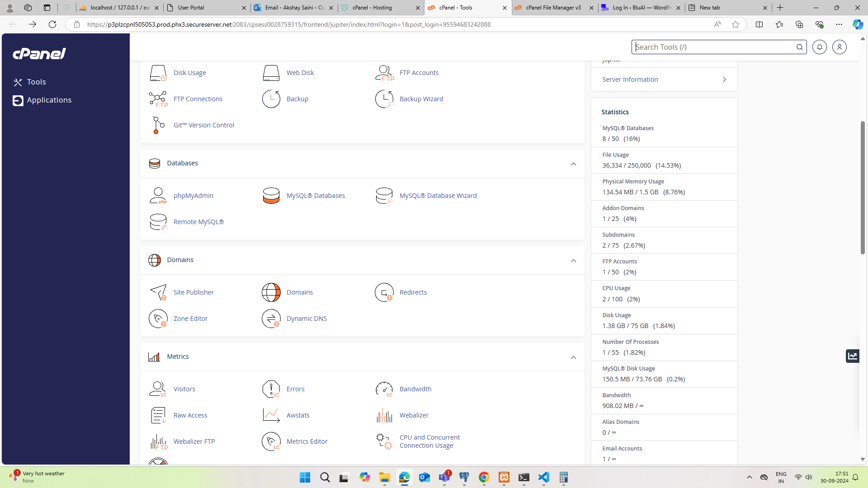Viewport: 868px width, 488px height.
Task: Open the Remote MySQL icon
Action: point(158,222)
